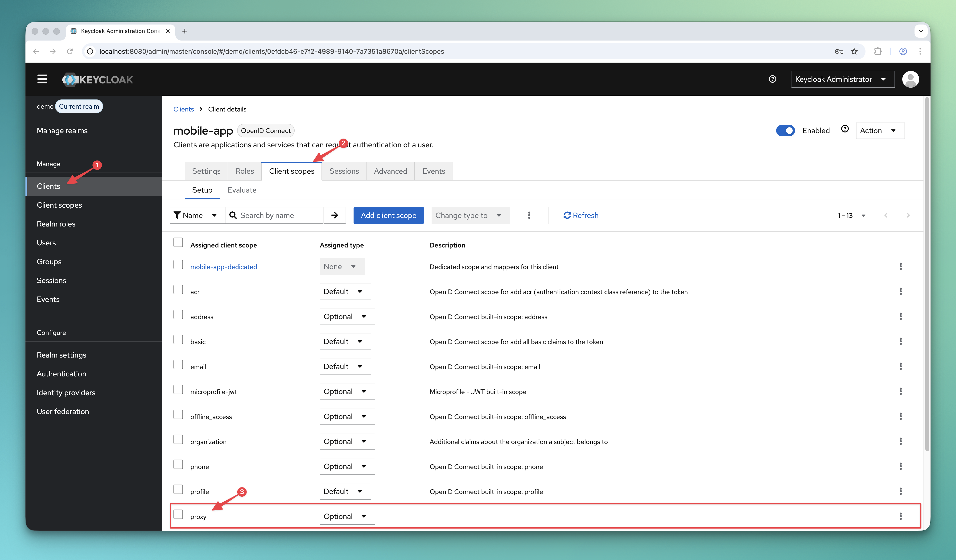Open Users in sidebar
Screen dimensions: 956x560
tap(46, 243)
